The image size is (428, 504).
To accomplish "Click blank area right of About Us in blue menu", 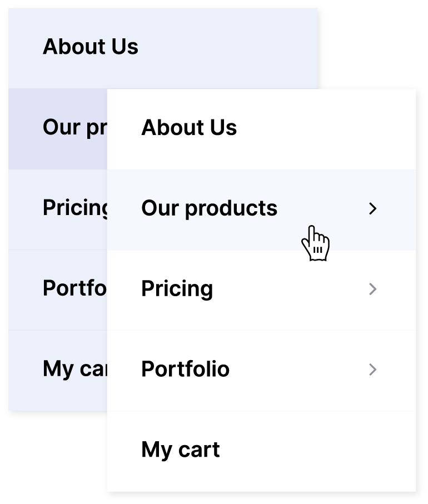I will tap(228, 47).
